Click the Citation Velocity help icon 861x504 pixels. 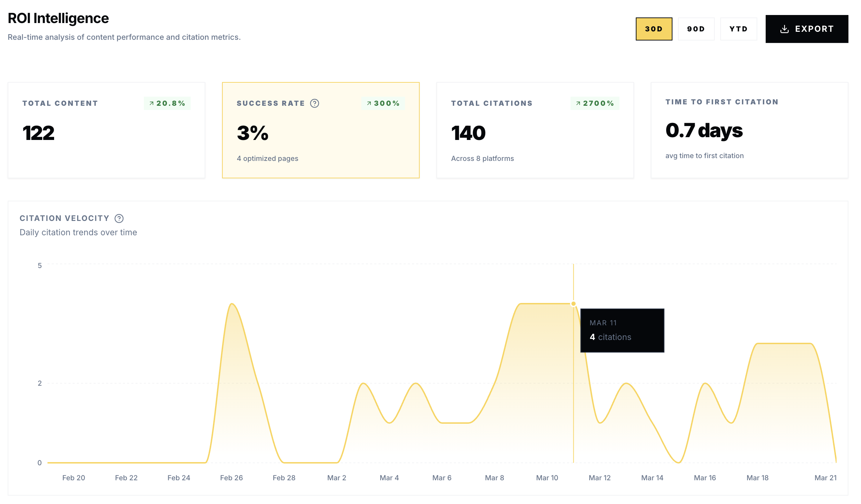pos(119,218)
